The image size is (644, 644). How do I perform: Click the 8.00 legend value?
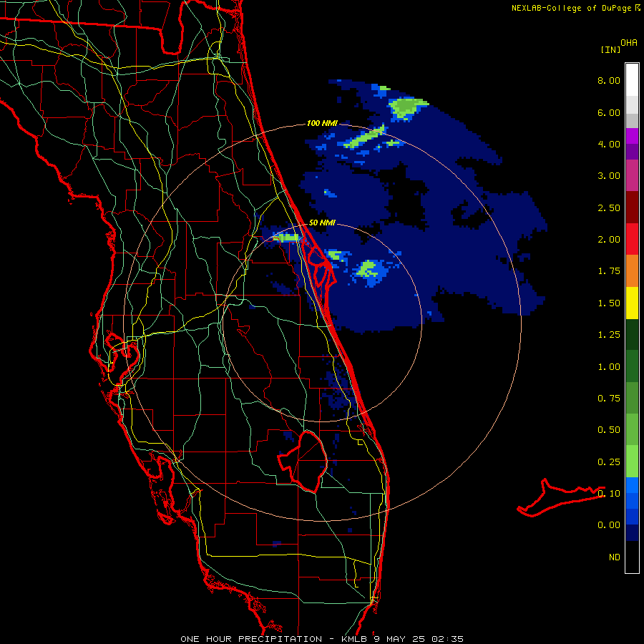[x=609, y=80]
